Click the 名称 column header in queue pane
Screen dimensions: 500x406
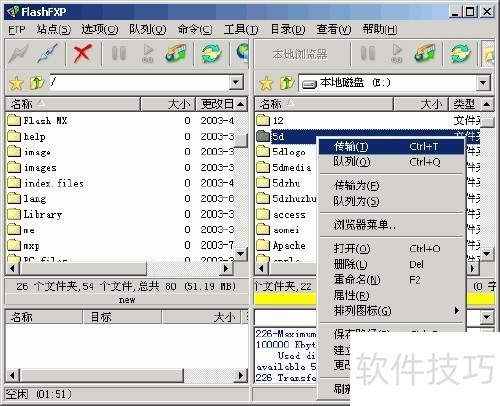pyautogui.click(x=44, y=317)
